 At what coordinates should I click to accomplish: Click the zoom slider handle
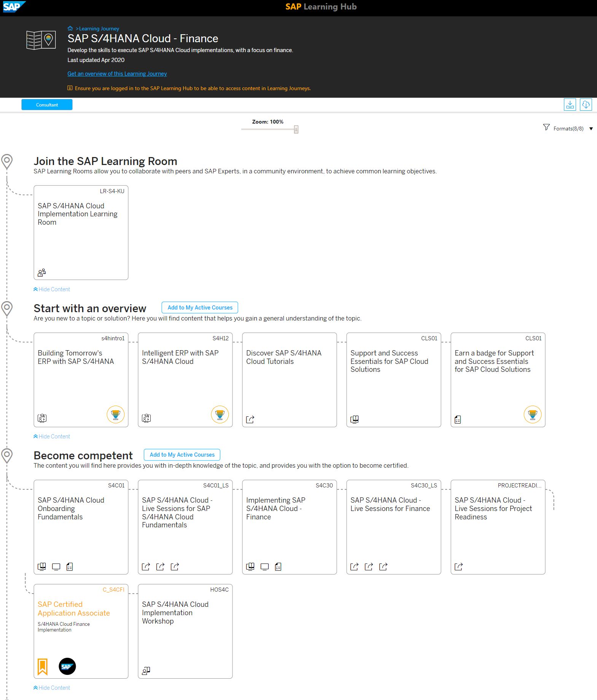coord(296,130)
